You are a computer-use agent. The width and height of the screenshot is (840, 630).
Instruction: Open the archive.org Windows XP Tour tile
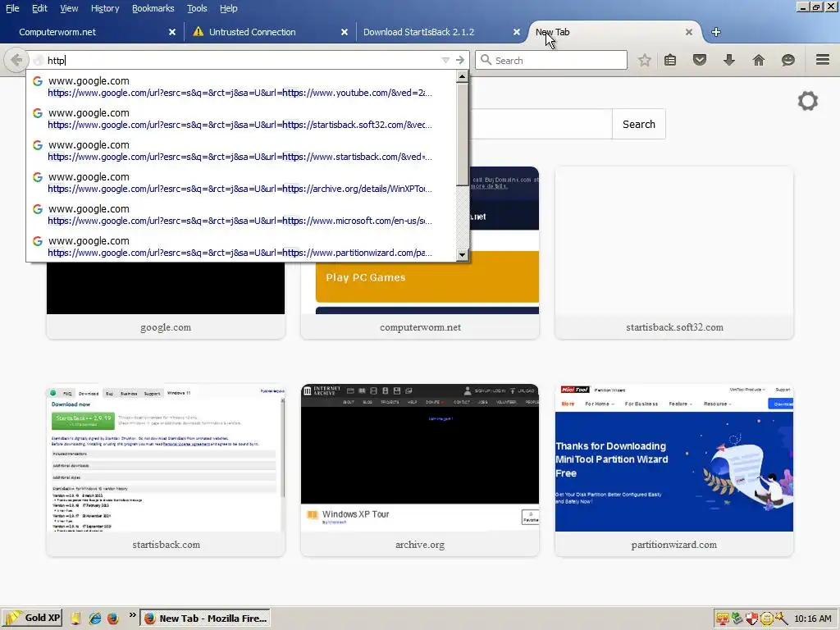point(420,469)
